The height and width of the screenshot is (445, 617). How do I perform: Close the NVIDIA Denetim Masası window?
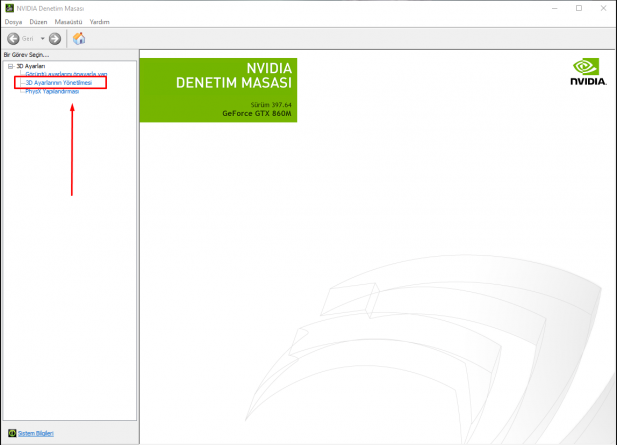(x=603, y=8)
